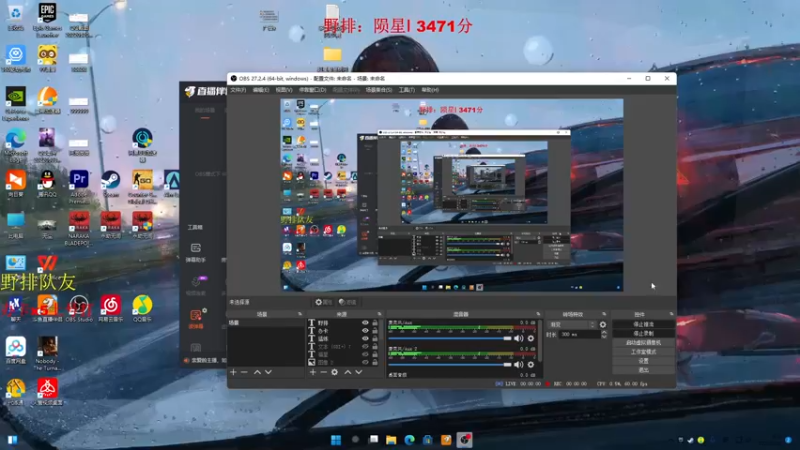Open Steam desktop shortcut

[111, 184]
